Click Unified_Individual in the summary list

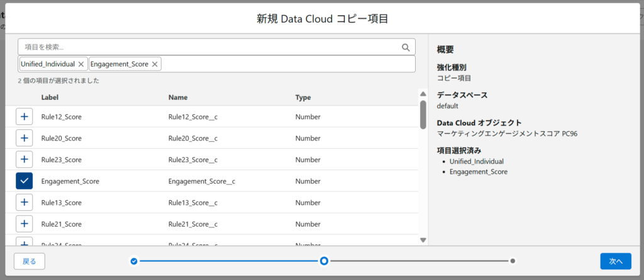[477, 161]
